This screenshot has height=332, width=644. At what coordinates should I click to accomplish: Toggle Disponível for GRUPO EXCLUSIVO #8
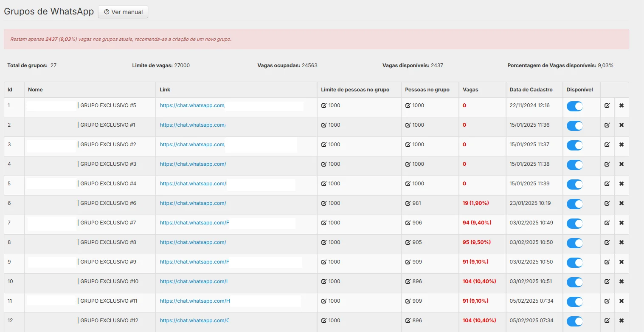(x=575, y=243)
